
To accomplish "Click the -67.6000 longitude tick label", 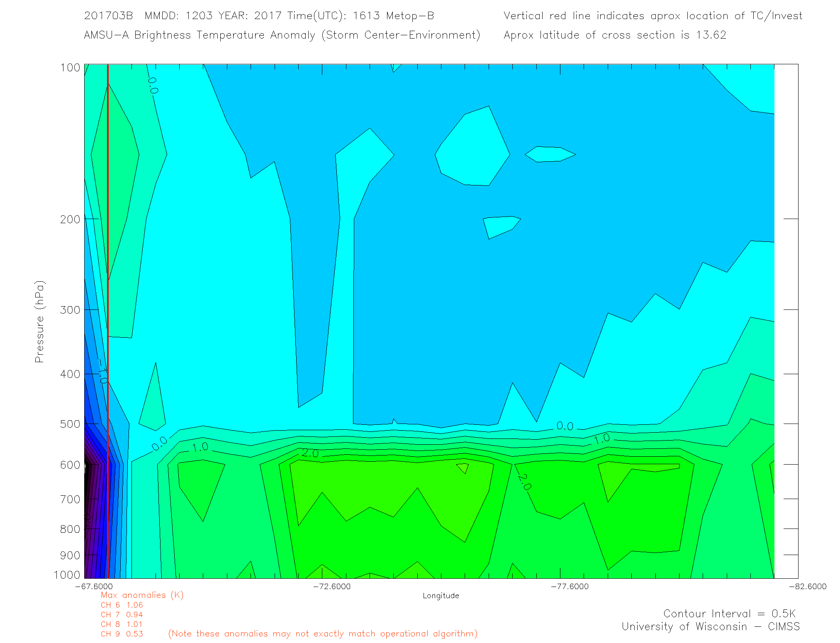I will [94, 587].
